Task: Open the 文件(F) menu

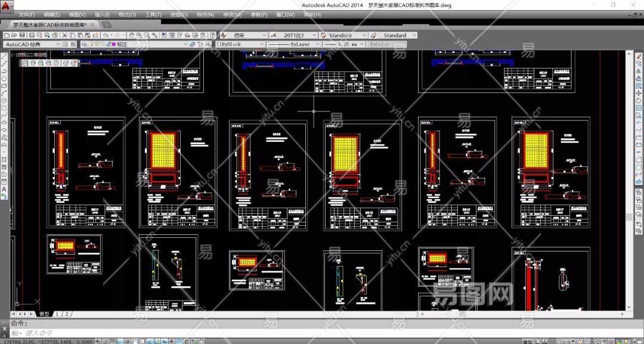Action: (x=27, y=15)
